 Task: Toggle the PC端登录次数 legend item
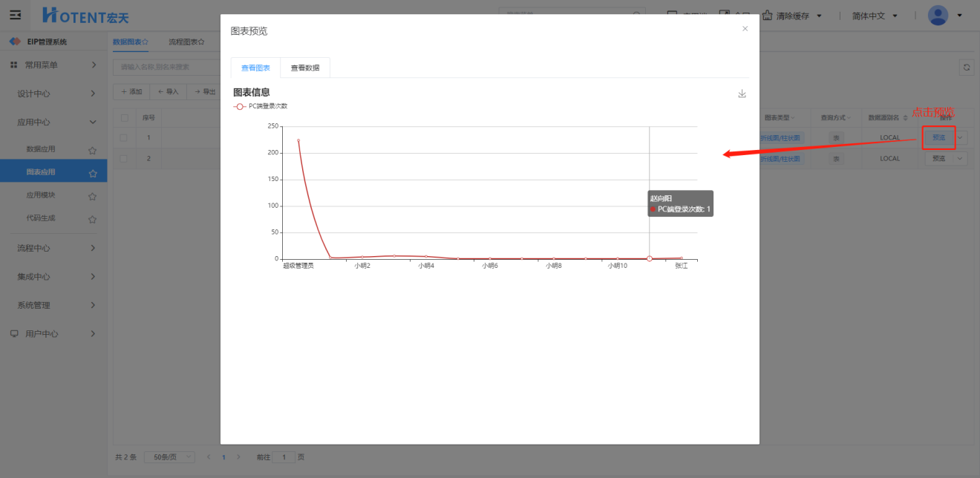click(x=261, y=106)
